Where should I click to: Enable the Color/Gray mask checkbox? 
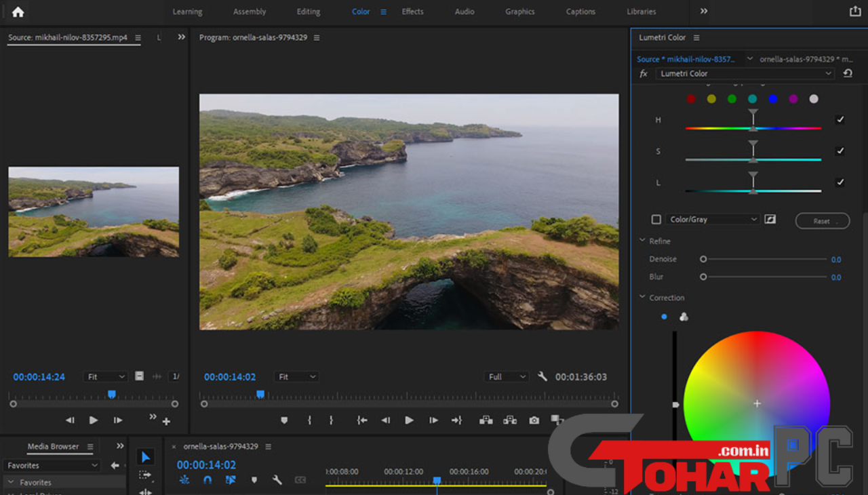pyautogui.click(x=656, y=219)
